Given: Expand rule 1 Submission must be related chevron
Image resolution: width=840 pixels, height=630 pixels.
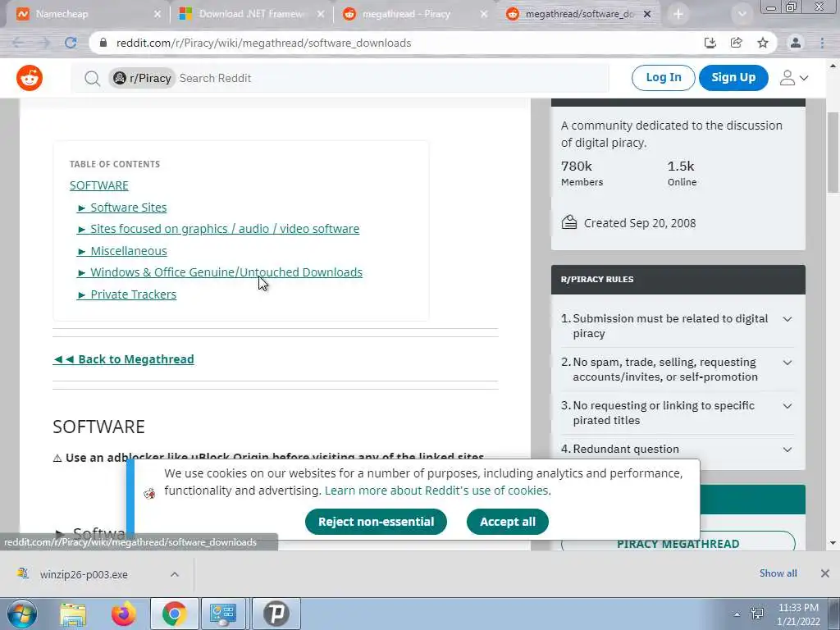Looking at the screenshot, I should tap(787, 319).
